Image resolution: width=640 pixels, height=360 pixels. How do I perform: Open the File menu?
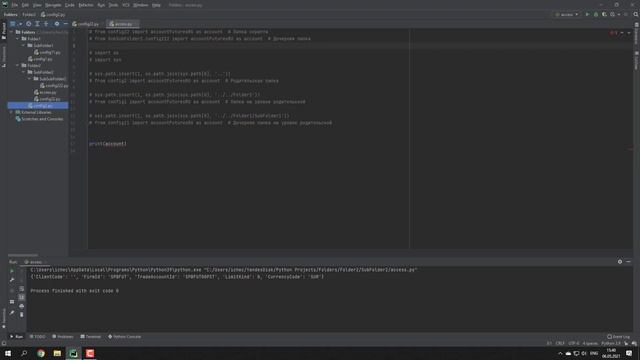15,5
